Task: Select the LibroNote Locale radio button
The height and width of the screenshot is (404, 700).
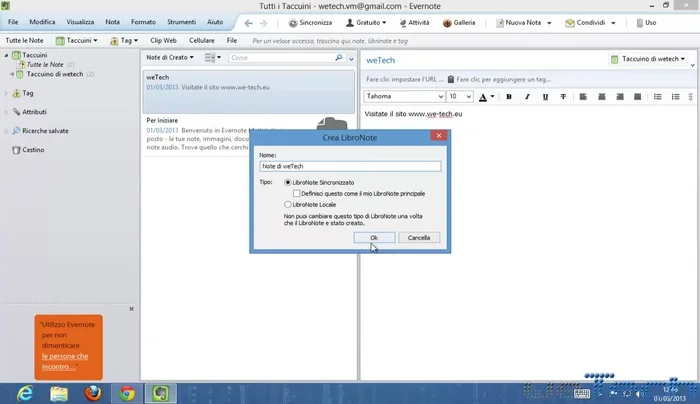Action: tap(289, 204)
